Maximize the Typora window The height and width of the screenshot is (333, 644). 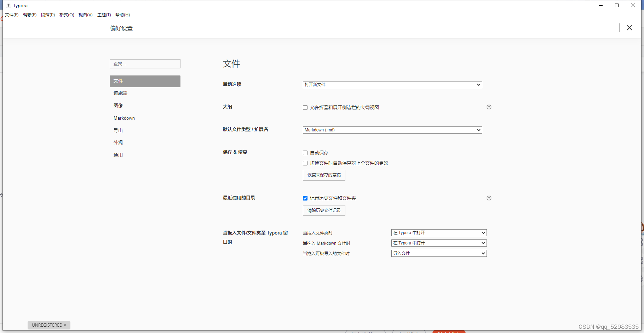click(x=617, y=5)
